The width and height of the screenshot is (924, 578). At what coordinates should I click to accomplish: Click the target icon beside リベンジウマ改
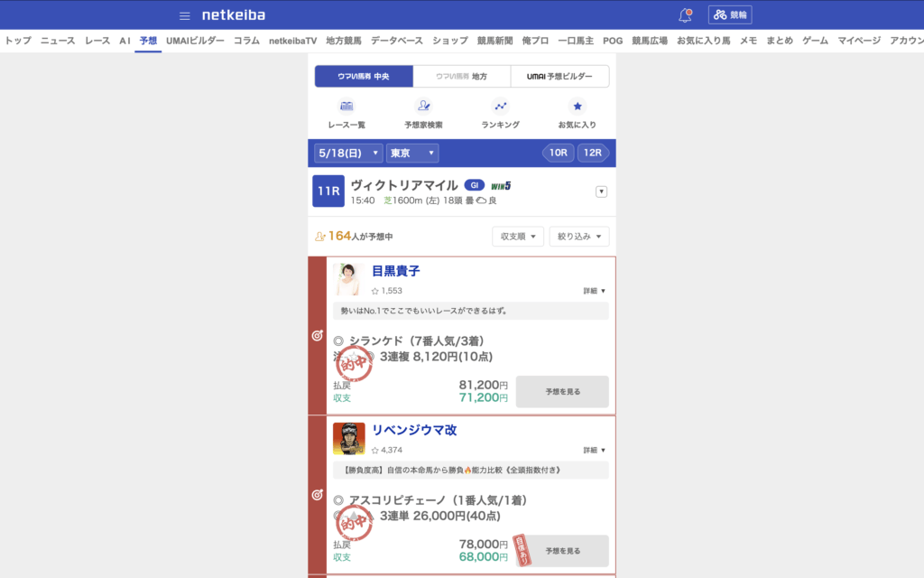(x=317, y=495)
